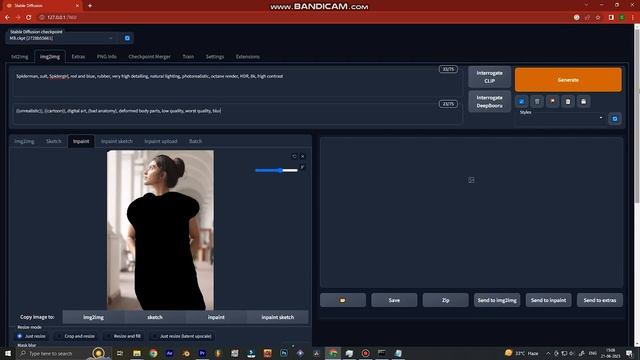
Task: Click Send to inpaint button
Action: coord(548,300)
